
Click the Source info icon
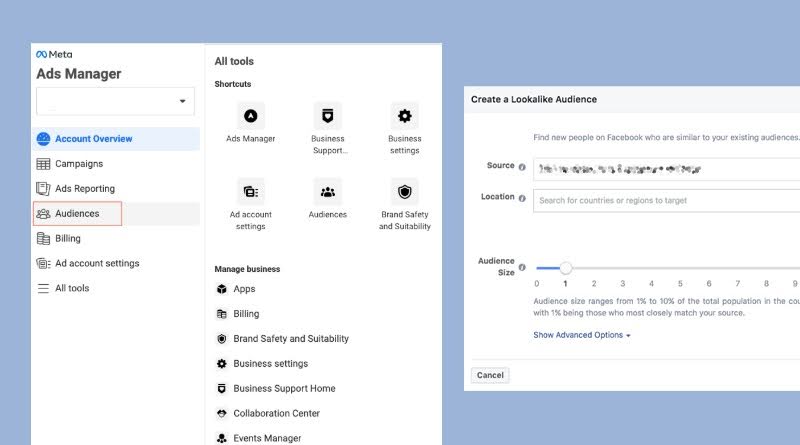pyautogui.click(x=522, y=167)
